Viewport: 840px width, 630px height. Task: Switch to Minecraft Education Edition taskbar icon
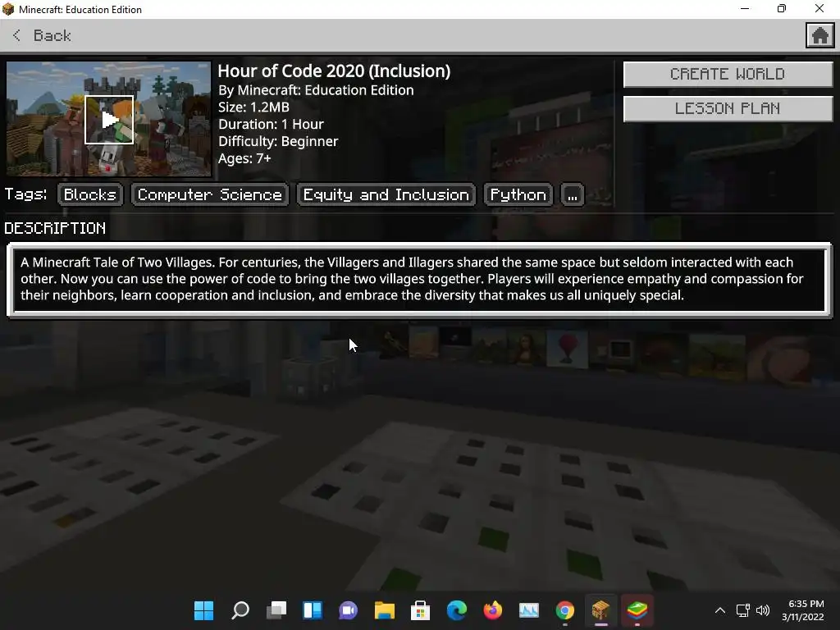pyautogui.click(x=600, y=610)
